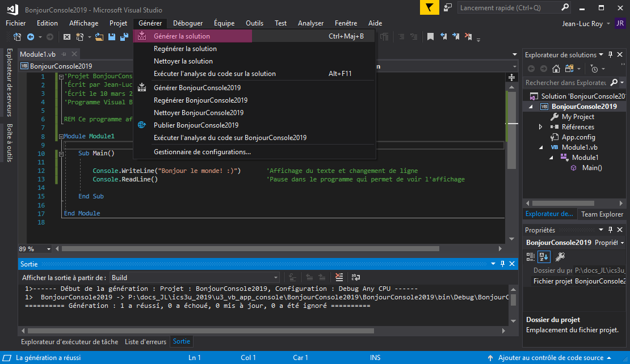Image resolution: width=630 pixels, height=364 pixels.
Task: Toggle word wrap in the Sortie panel
Action: point(355,277)
